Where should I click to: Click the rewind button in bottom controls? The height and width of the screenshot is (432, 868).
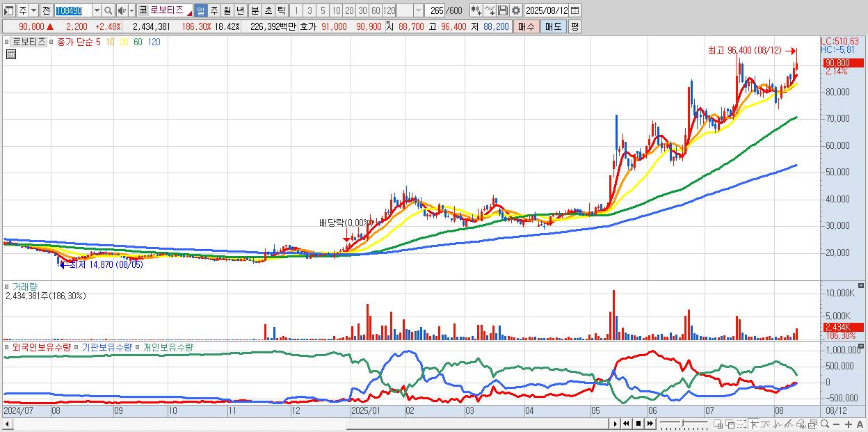(x=626, y=424)
